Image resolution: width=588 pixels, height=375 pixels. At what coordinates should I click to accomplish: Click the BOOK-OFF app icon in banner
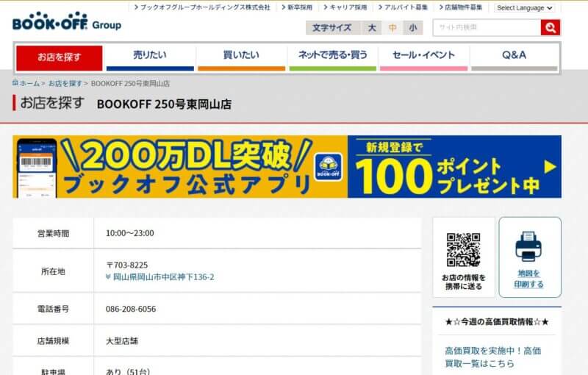tap(328, 167)
